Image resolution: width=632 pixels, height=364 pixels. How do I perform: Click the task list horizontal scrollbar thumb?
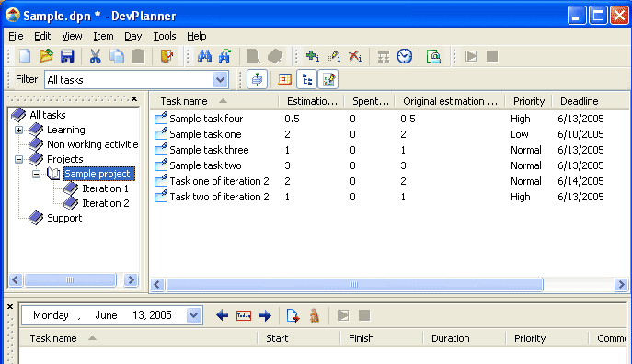(354, 285)
